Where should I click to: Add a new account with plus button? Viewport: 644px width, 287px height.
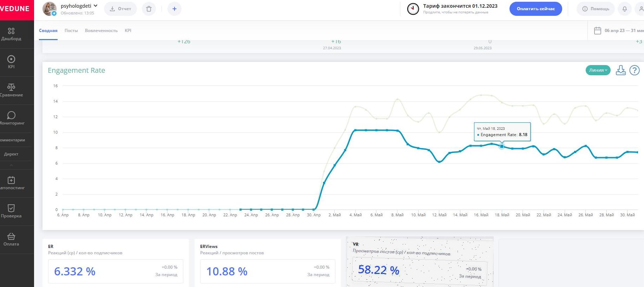coord(175,9)
